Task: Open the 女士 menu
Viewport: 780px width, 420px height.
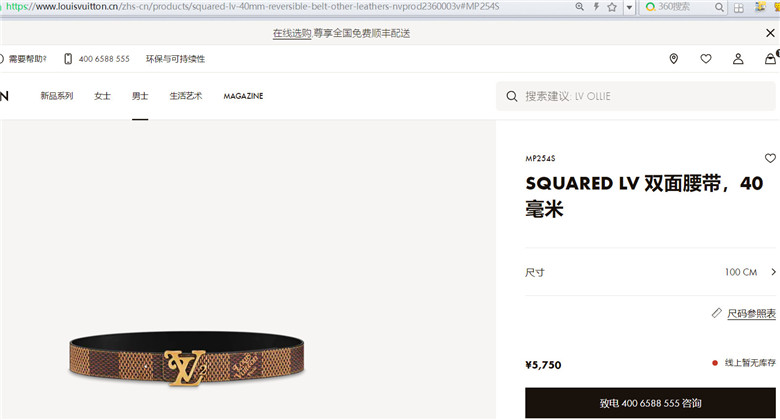Action: [102, 96]
